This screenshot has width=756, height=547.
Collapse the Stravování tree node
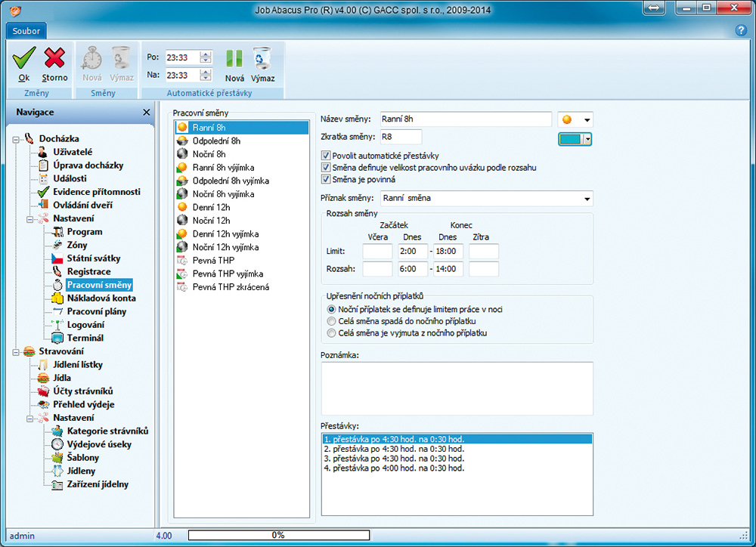(x=16, y=352)
